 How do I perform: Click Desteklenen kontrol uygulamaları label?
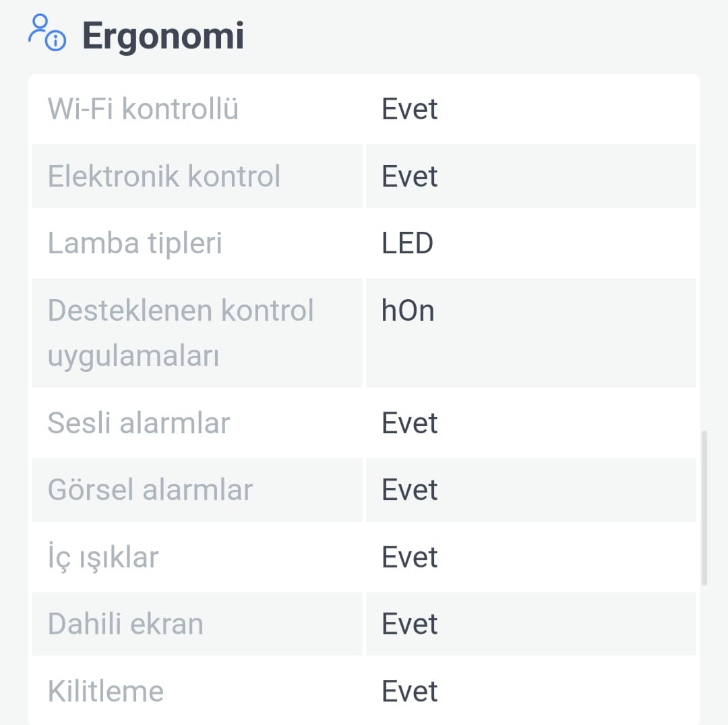click(x=181, y=333)
